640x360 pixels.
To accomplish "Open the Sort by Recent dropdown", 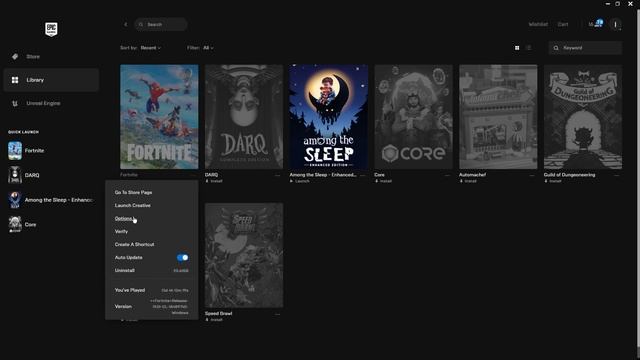I will click(151, 48).
